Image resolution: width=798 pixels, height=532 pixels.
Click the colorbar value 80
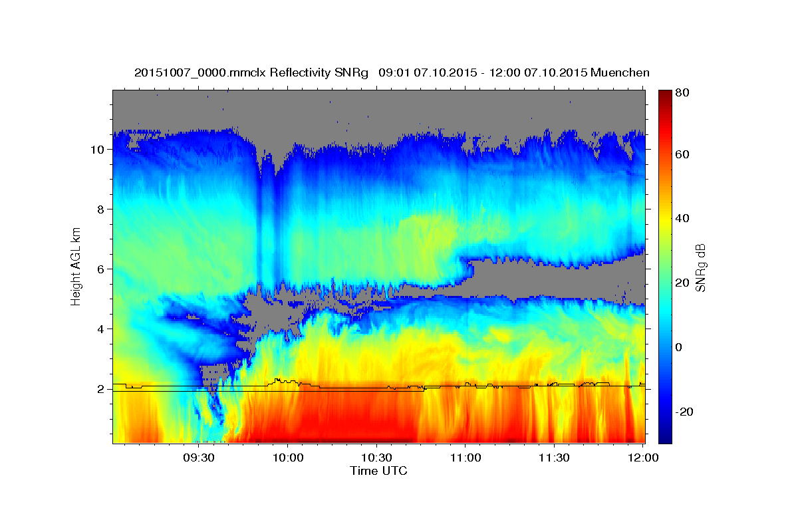point(681,93)
